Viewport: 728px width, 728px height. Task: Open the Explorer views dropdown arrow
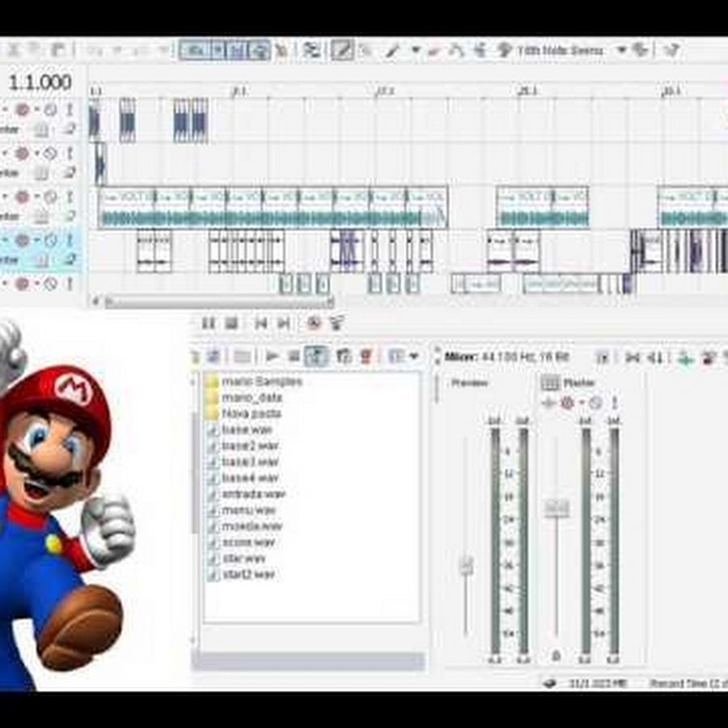tap(414, 356)
